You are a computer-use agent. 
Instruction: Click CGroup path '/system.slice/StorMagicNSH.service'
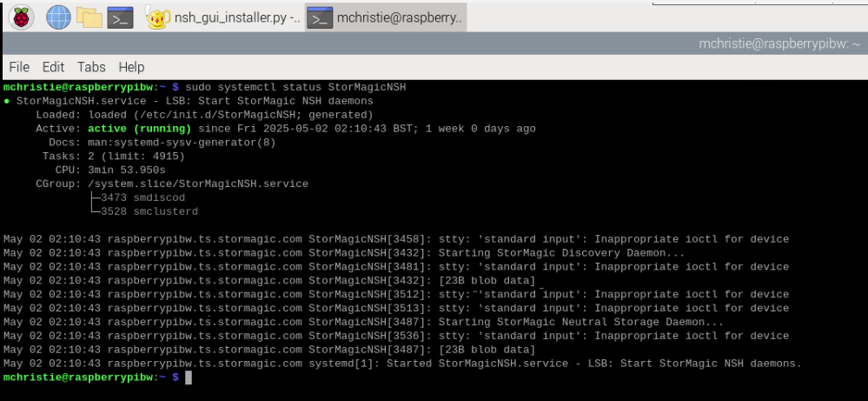tap(198, 184)
